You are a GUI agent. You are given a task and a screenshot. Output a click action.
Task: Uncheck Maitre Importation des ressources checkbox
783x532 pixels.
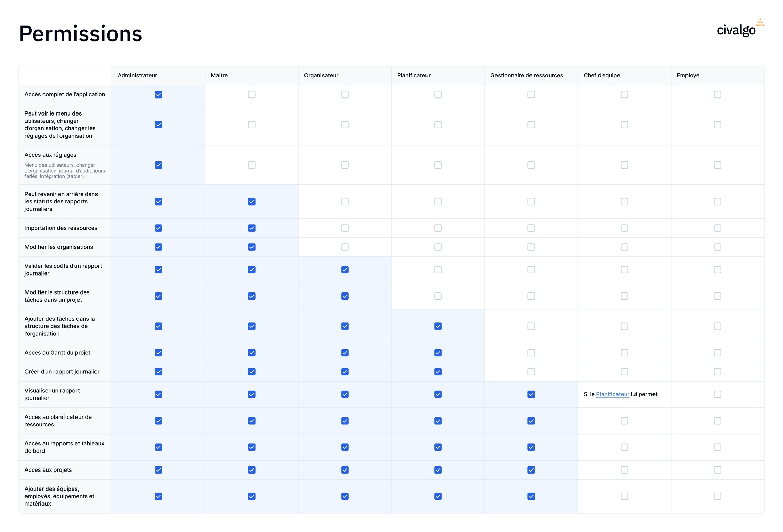click(251, 228)
